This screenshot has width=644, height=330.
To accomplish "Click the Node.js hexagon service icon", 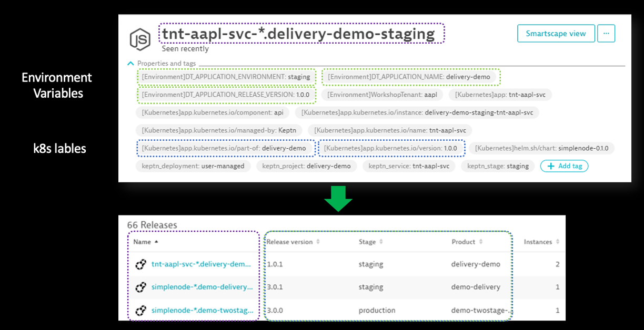I will [140, 39].
